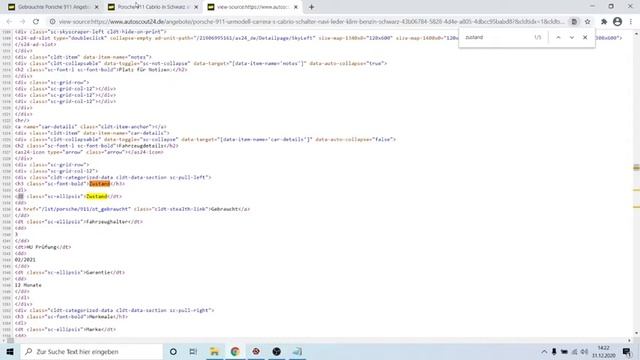
Task: Close the Porsche 911 Cabrio in Schwarz tab
Action: (x=196, y=7)
